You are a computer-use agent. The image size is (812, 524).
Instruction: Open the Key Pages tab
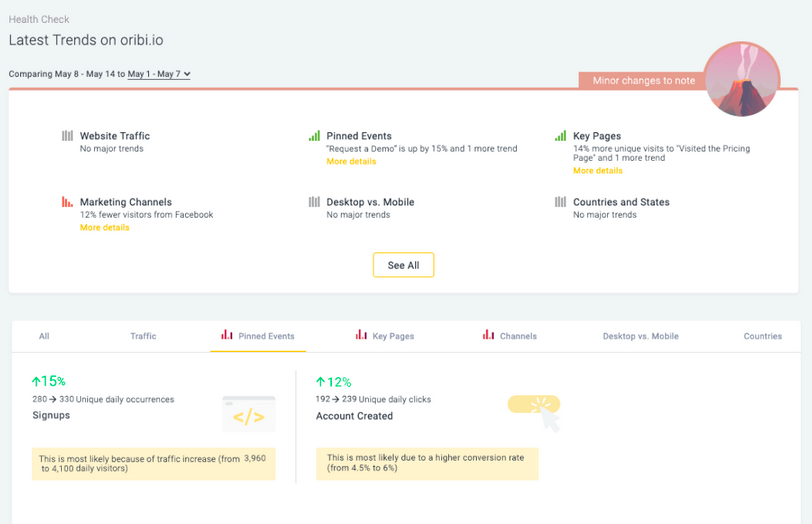click(385, 336)
